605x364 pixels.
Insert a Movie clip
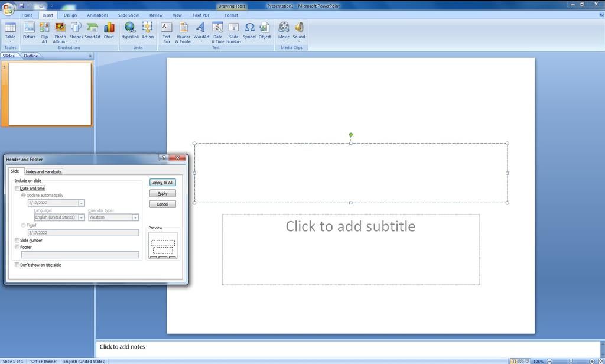(284, 32)
